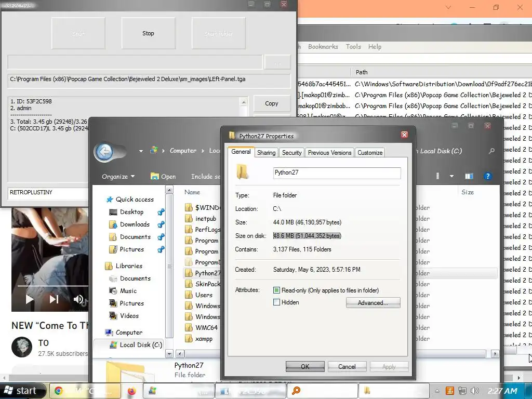Click Copy in the 53F2C598 window
The height and width of the screenshot is (399, 532).
tap(271, 103)
